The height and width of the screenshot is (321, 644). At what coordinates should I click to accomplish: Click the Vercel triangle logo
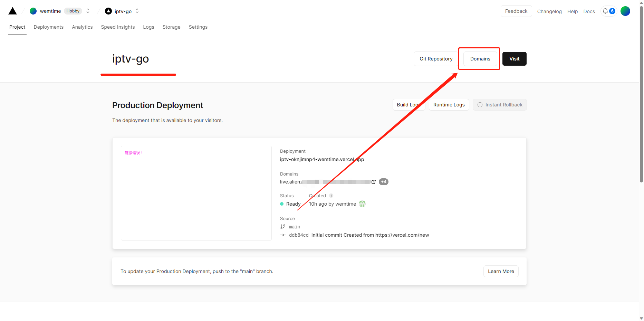[x=13, y=11]
